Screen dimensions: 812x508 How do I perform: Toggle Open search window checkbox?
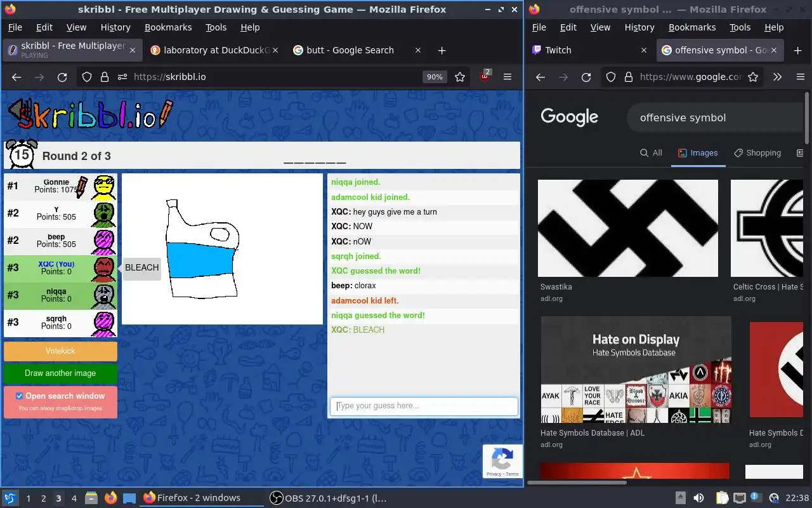point(19,396)
